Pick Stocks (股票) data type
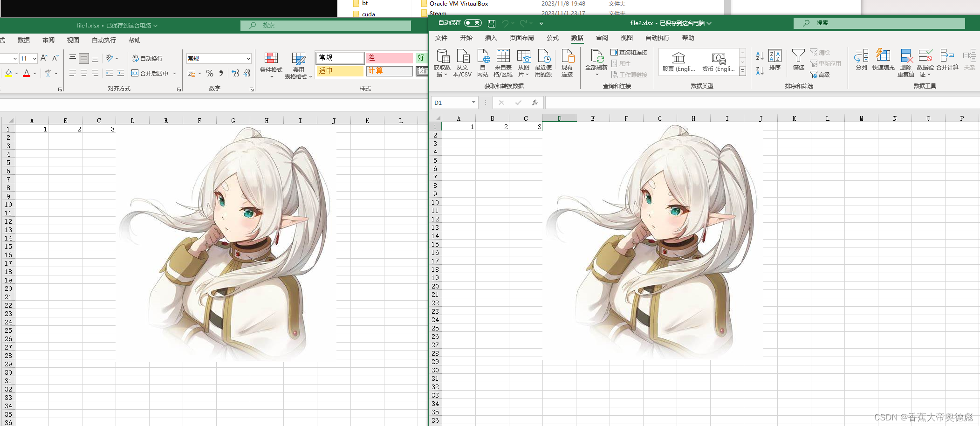The width and height of the screenshot is (980, 426). pos(678,62)
